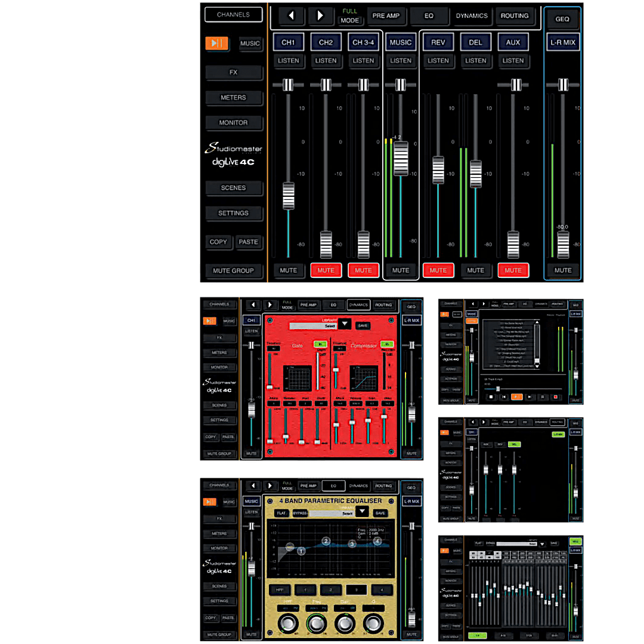Click the orange play icon beside MUSIC in sidebar
The height and width of the screenshot is (644, 644).
pyautogui.click(x=216, y=44)
